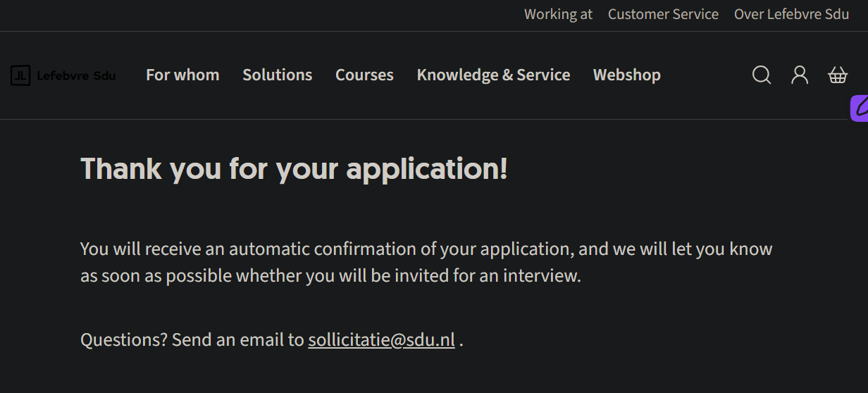
Task: Select the Webshop menu item
Action: 626,75
